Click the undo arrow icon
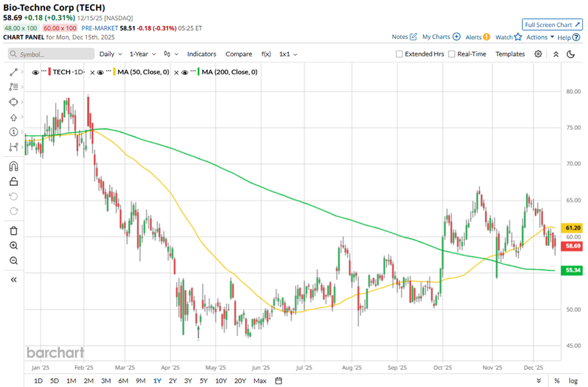This screenshot has width=588, height=387. tap(14, 196)
